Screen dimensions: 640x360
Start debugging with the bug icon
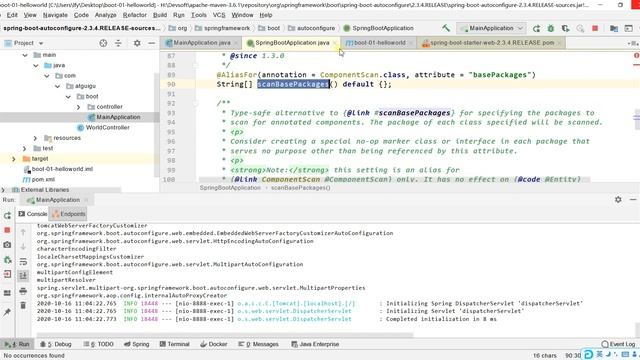(551, 28)
